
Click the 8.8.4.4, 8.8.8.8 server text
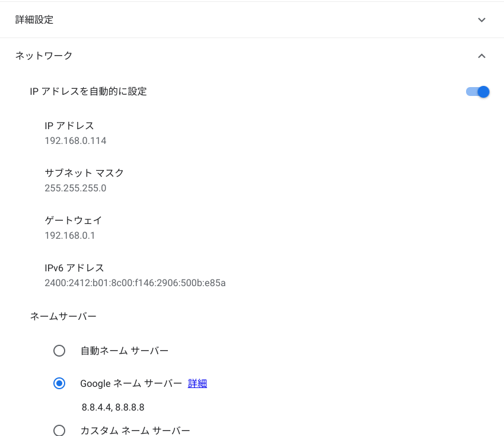coord(113,407)
